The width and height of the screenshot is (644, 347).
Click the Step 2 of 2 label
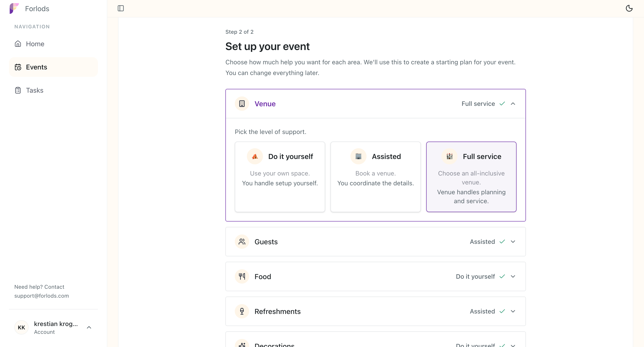click(239, 32)
